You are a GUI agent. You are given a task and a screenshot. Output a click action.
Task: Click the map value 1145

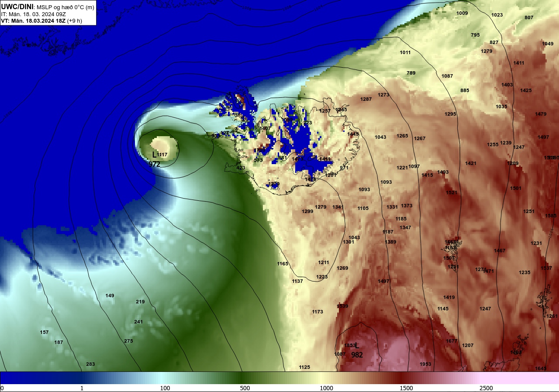click(443, 309)
